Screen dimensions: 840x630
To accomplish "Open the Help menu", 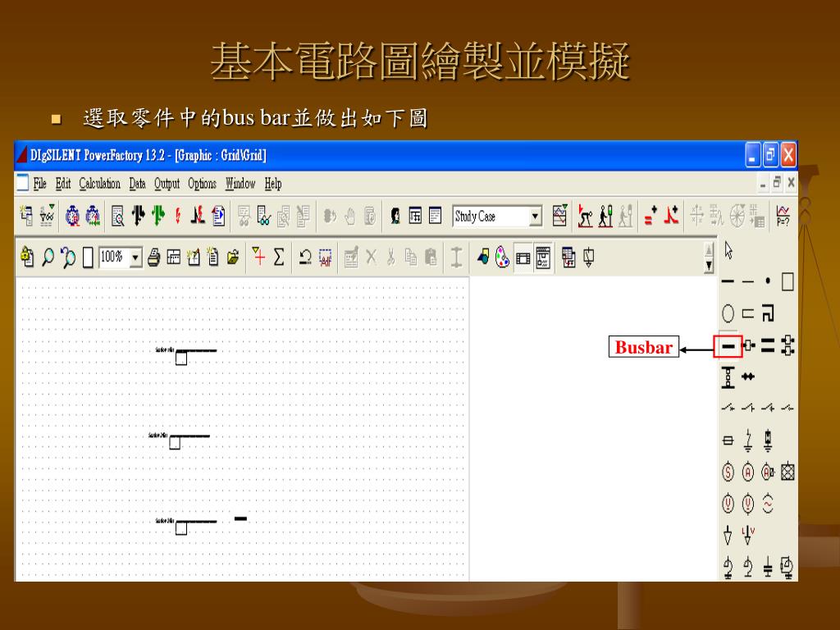I will (272, 184).
